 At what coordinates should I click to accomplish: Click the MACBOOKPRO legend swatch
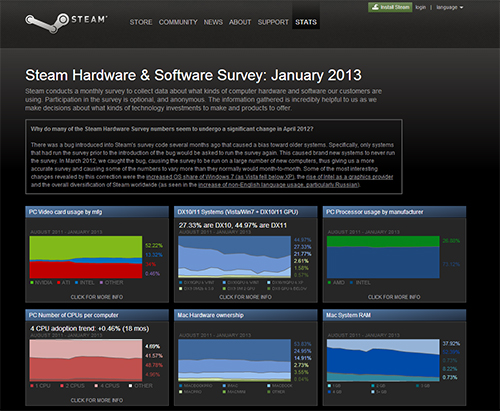point(181,386)
